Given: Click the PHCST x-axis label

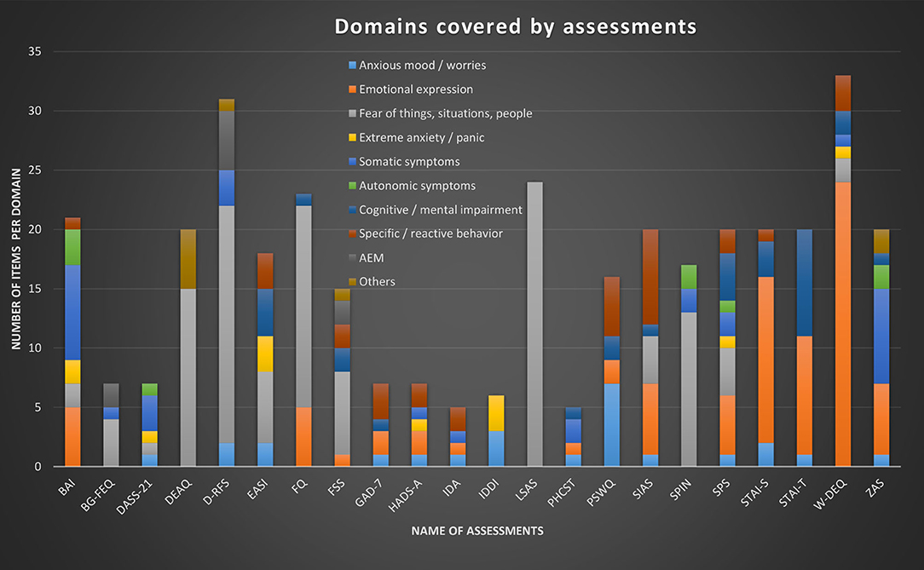Looking at the screenshot, I should pos(560,492).
